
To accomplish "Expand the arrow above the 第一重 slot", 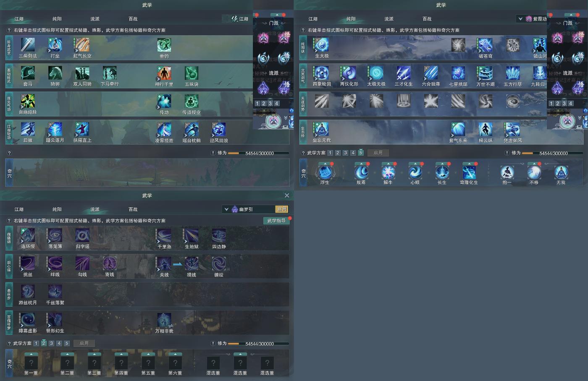I will (31, 354).
